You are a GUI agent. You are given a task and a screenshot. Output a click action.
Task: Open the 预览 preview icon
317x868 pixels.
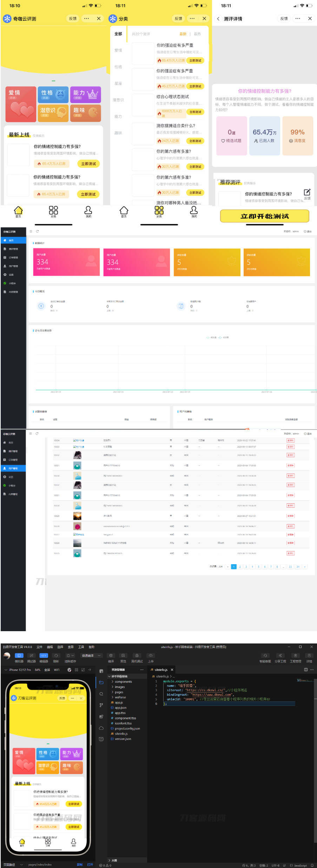pos(123,656)
